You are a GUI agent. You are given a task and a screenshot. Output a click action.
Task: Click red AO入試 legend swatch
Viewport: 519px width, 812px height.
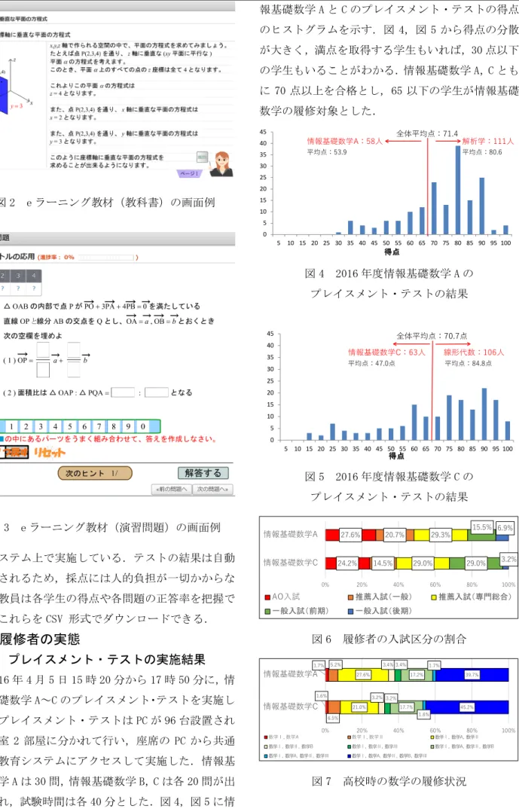coord(267,597)
